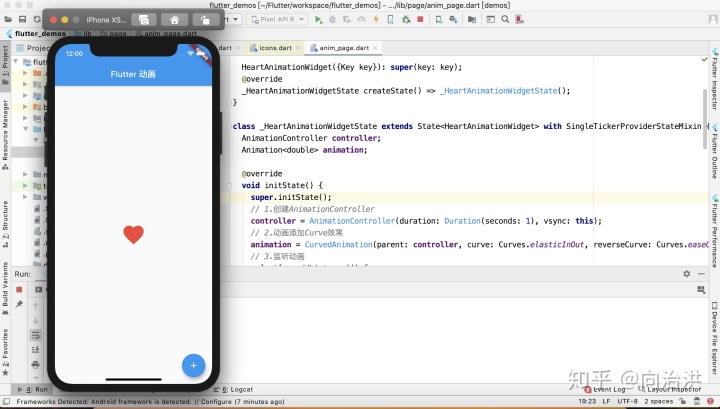Image resolution: width=720 pixels, height=409 pixels.
Task: Click red error indicator in status bar
Action: coord(710,401)
